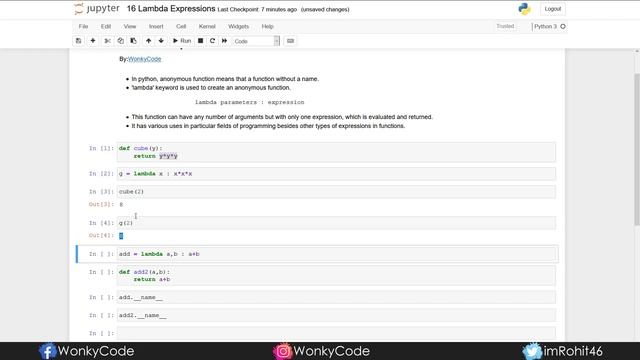640x360 pixels.
Task: Open the Kernel menu
Action: click(207, 26)
